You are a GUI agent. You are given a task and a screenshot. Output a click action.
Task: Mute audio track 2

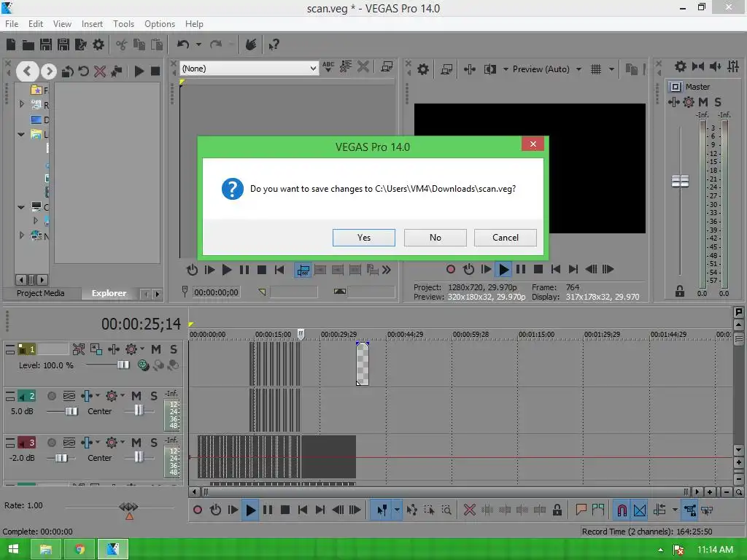pyautogui.click(x=136, y=396)
